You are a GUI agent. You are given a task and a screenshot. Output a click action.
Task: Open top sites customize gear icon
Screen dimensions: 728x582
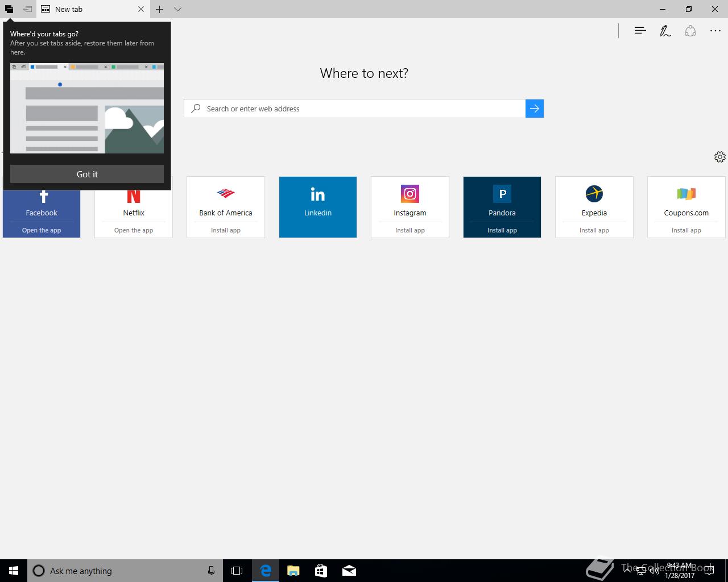coord(719,157)
